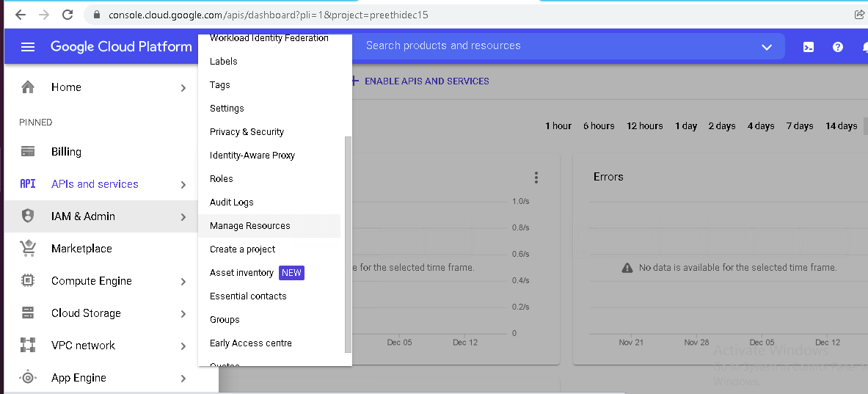
Task: Expand APIs and services submenu arrow
Action: (183, 184)
